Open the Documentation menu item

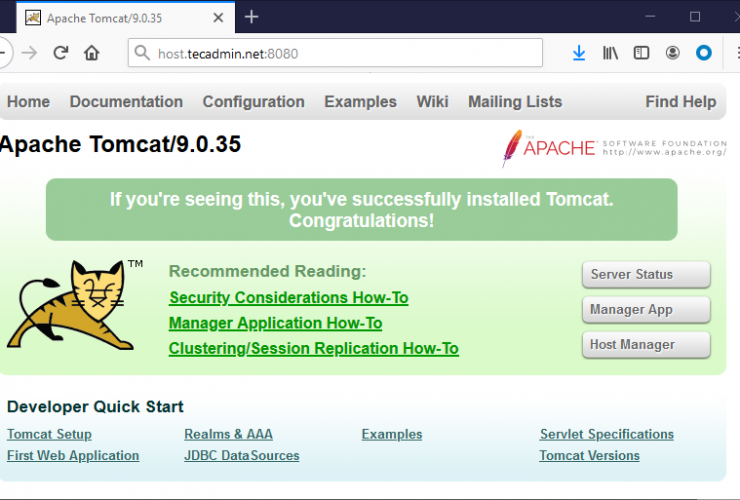click(126, 102)
